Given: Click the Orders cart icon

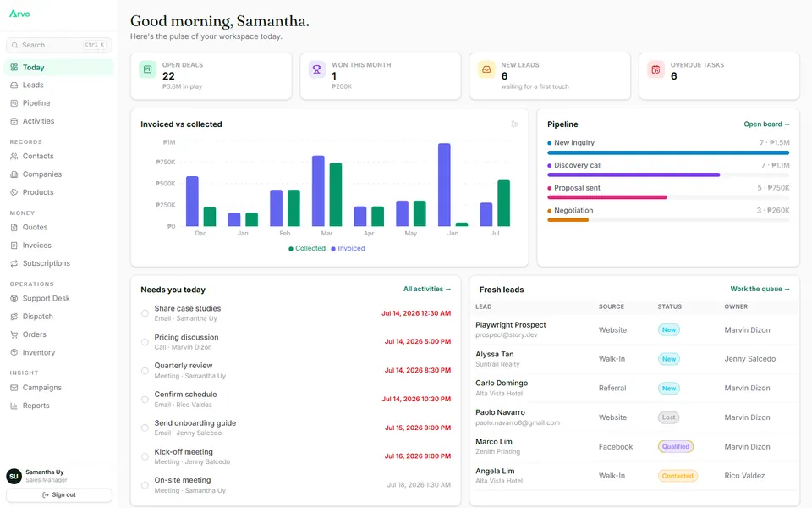Looking at the screenshot, I should point(14,334).
